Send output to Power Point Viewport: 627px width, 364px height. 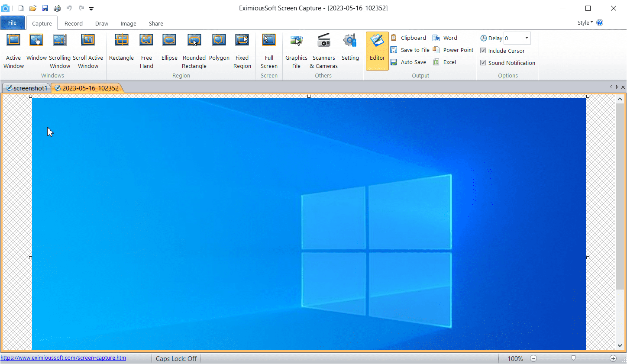coord(453,50)
